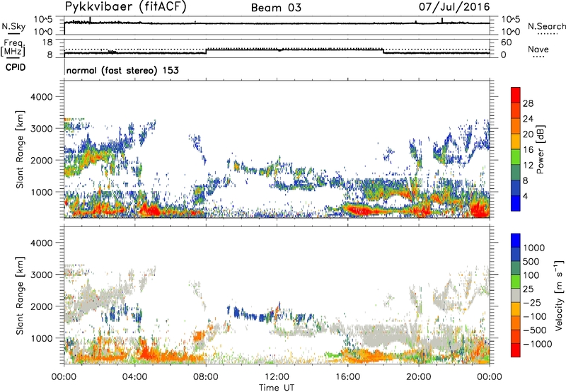Click the 'CPID' label
Viewport: 566px width, 392px height.
click(16, 67)
